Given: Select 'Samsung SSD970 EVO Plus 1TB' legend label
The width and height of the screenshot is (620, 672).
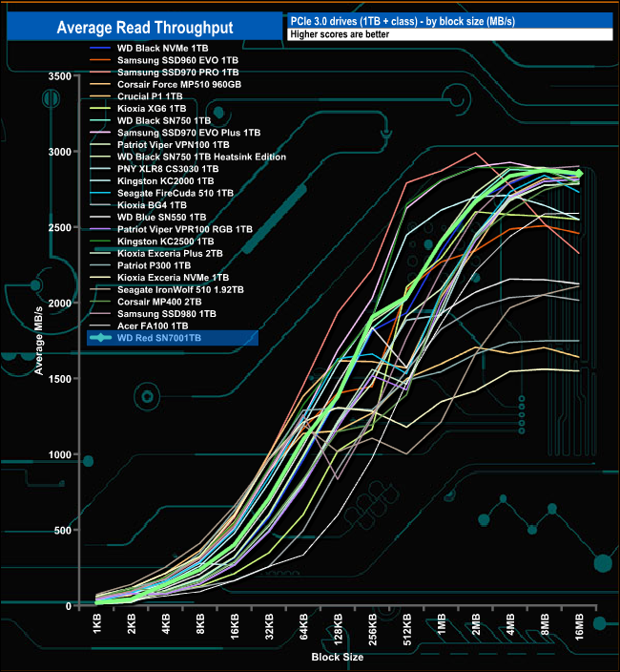Looking at the screenshot, I should click(x=189, y=133).
